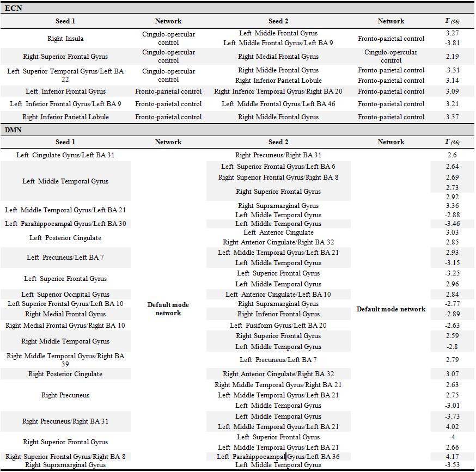This screenshot has width=476, height=472.
Task: Select the Left Posterior Cingulate cell
Action: 65,238
